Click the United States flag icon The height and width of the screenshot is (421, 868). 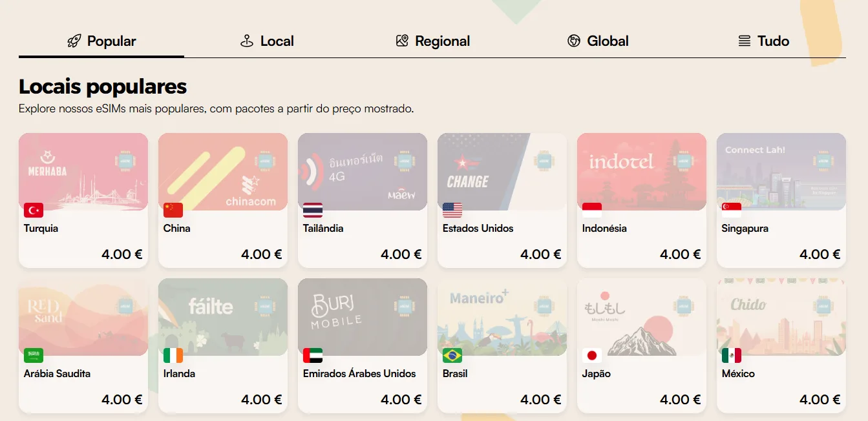click(x=452, y=211)
